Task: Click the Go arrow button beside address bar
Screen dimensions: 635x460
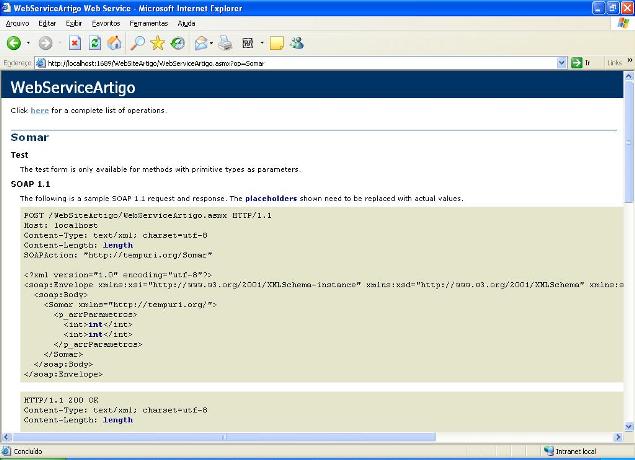Action: point(577,62)
